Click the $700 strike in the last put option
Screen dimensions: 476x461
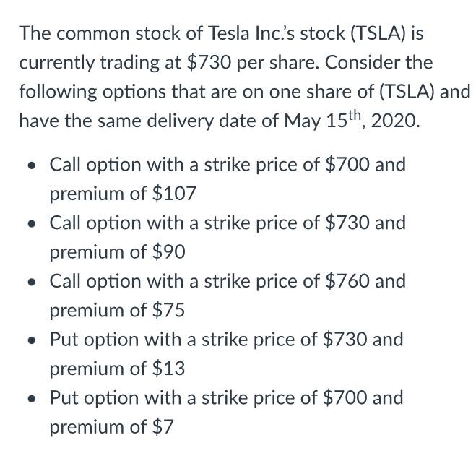(346, 397)
